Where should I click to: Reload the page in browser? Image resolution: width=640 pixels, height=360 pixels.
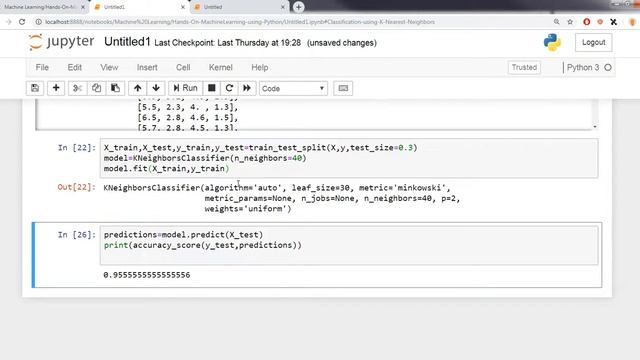click(22, 22)
